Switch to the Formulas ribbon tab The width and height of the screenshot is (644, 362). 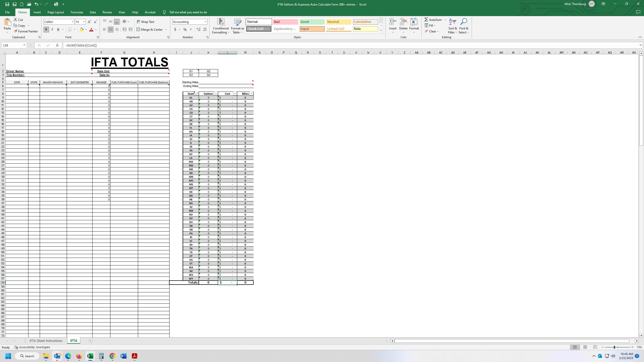(x=77, y=12)
